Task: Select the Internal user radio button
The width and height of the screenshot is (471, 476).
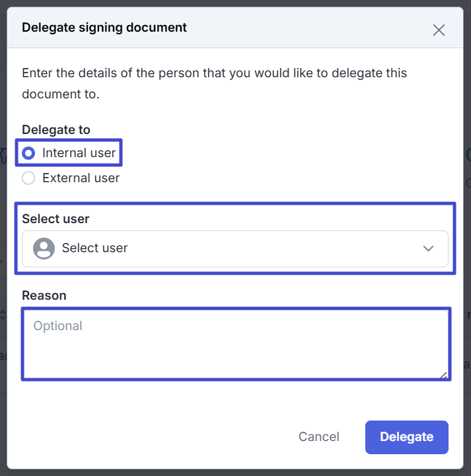Action: (28, 153)
